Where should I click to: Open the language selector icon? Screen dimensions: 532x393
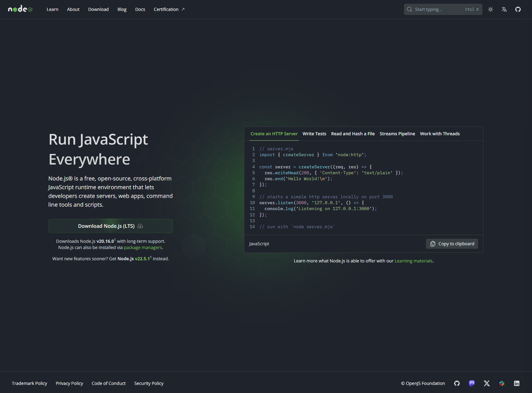click(x=504, y=9)
